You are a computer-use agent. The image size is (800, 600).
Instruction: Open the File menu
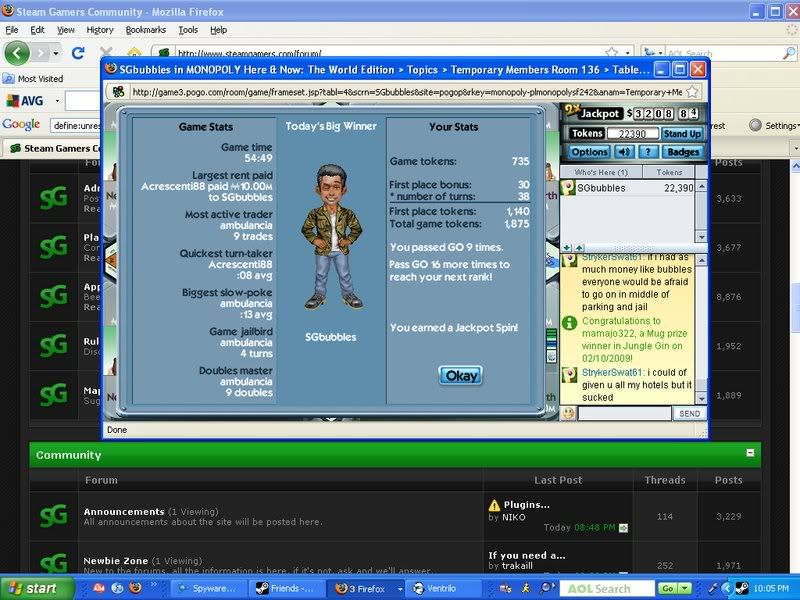(x=12, y=30)
